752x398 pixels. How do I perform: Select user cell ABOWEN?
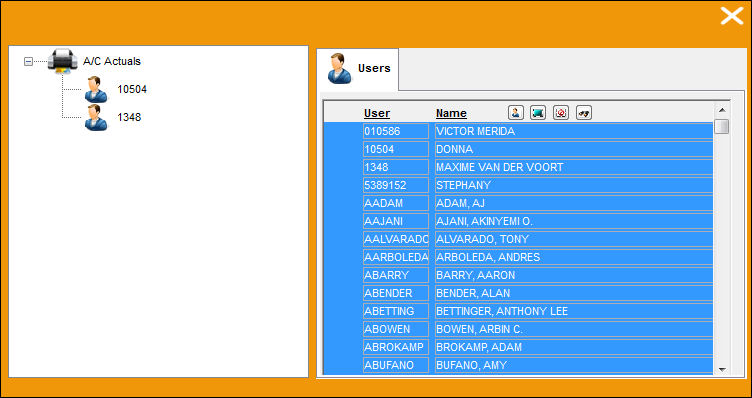pyautogui.click(x=396, y=329)
